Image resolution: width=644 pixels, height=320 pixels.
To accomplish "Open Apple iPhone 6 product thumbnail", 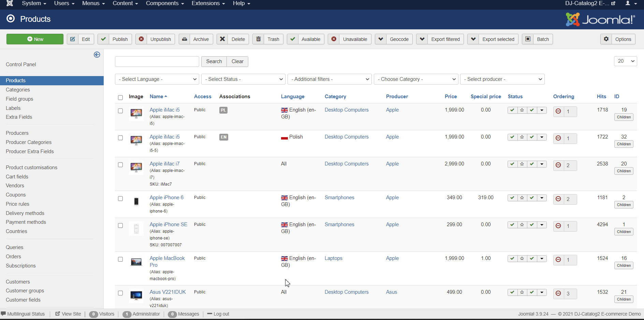I will coord(136,201).
